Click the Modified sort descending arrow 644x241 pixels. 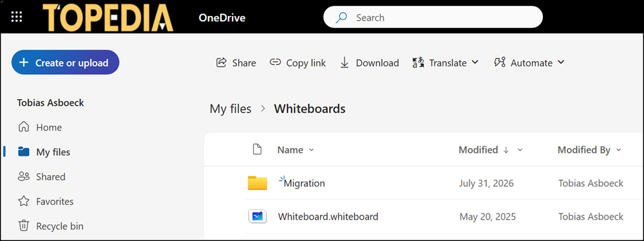(x=506, y=150)
